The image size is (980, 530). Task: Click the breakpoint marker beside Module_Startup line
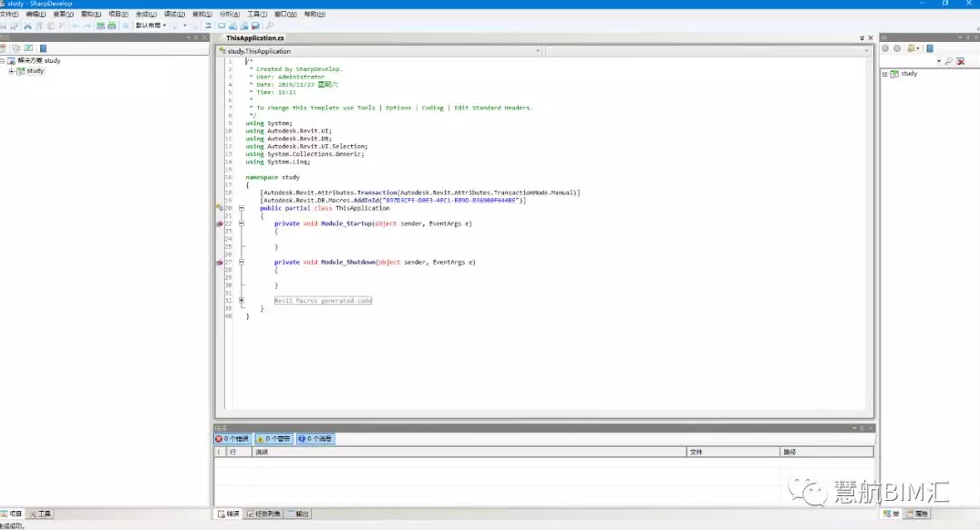(x=220, y=223)
